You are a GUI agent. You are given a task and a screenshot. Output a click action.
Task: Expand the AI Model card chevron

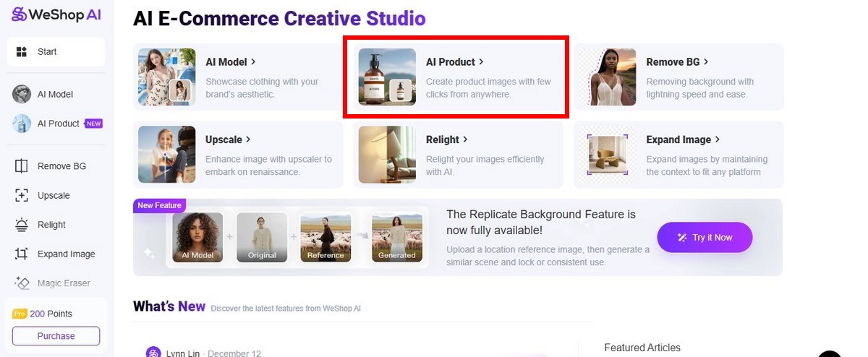pos(253,62)
